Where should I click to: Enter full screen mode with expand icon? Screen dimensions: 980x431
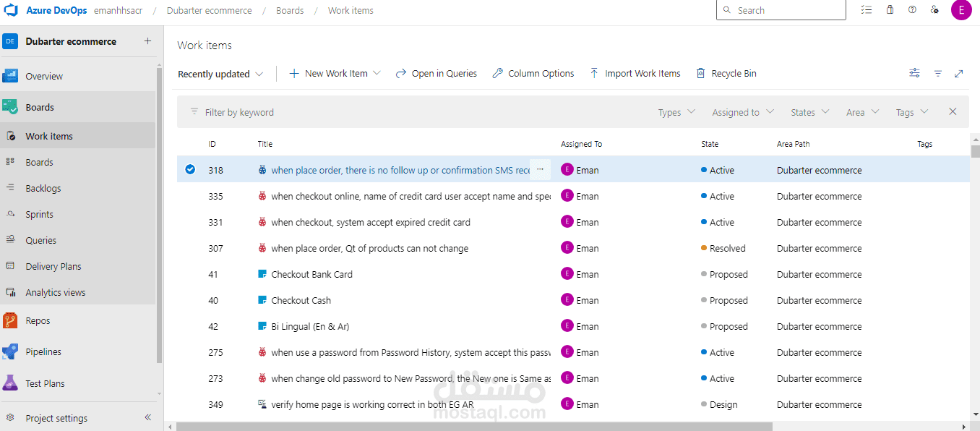coord(959,73)
